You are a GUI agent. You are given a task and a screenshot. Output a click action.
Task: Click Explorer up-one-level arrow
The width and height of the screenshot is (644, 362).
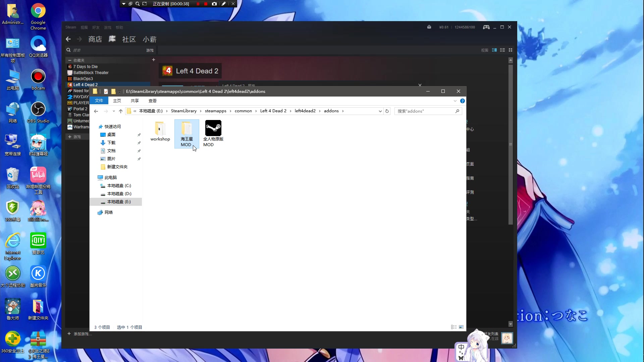tap(121, 111)
